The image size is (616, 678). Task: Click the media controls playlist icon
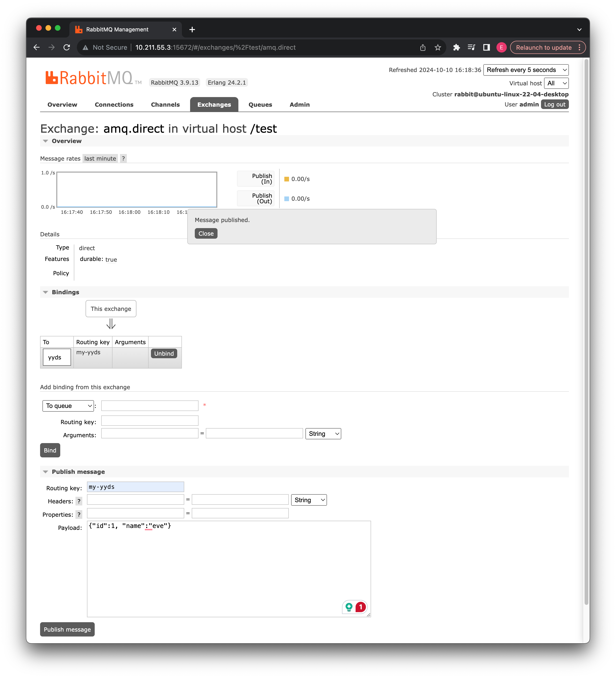[x=471, y=47]
